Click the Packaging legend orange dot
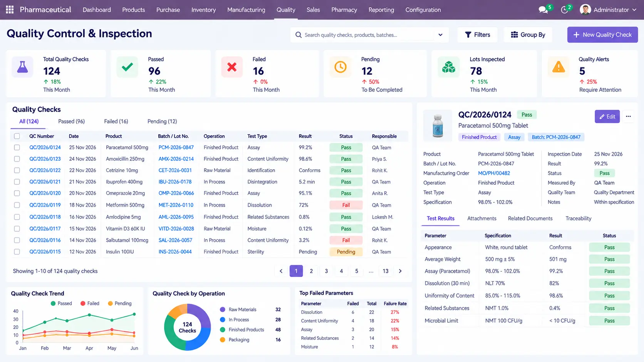Image resolution: width=644 pixels, height=362 pixels. pos(222,340)
